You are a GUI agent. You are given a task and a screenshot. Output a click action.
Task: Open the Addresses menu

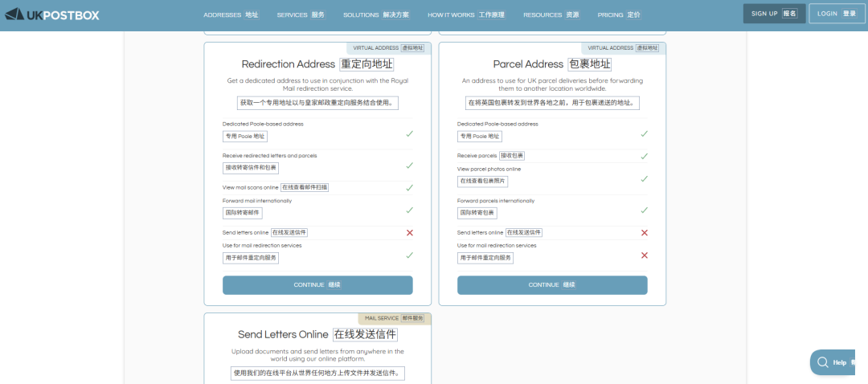point(231,14)
